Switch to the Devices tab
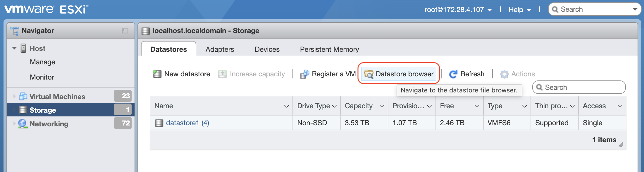This screenshot has height=172, width=644. (x=267, y=49)
